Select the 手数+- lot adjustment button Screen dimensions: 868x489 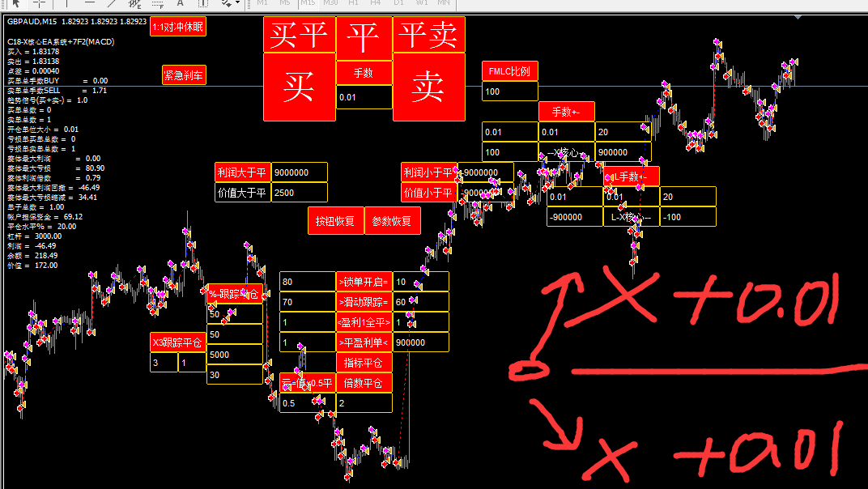click(566, 112)
